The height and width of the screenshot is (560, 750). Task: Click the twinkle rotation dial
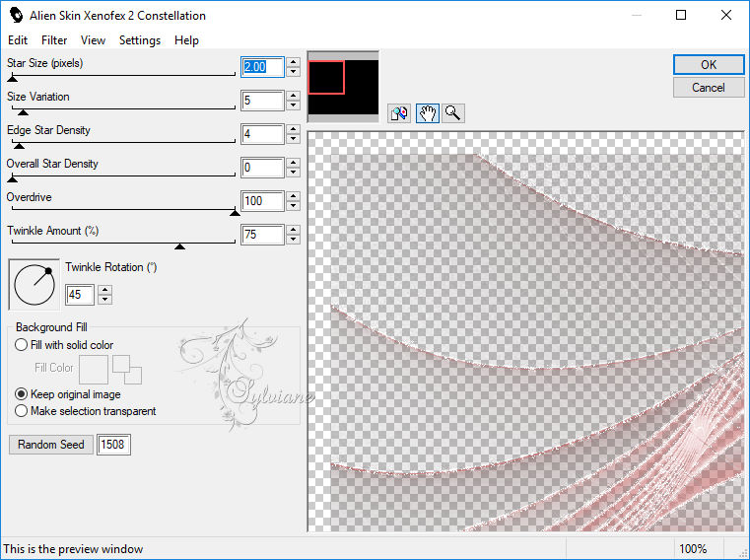(x=34, y=285)
